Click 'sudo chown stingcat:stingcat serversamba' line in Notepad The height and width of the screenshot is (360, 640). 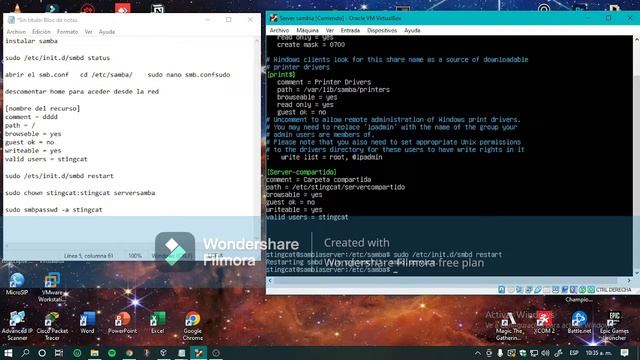pyautogui.click(x=80, y=193)
